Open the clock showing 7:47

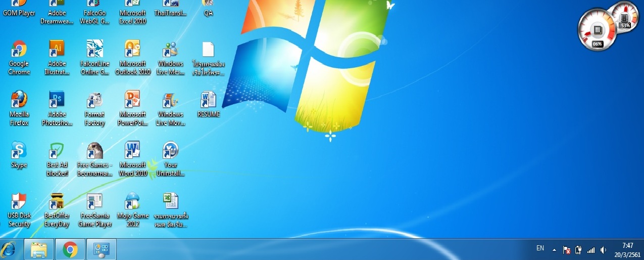tap(628, 249)
